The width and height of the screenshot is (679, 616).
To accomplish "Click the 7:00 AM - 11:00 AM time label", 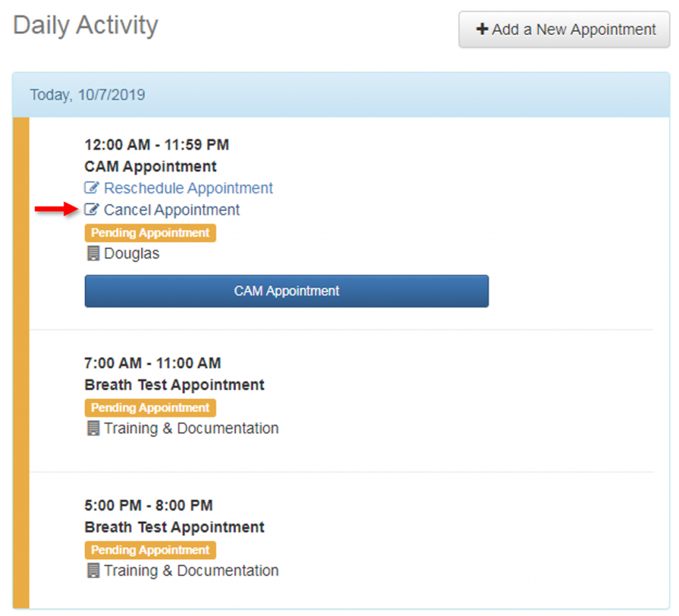I will pyautogui.click(x=153, y=363).
